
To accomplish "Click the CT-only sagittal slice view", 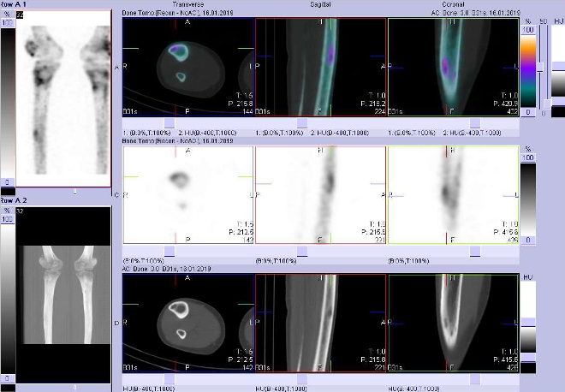I will [321, 323].
